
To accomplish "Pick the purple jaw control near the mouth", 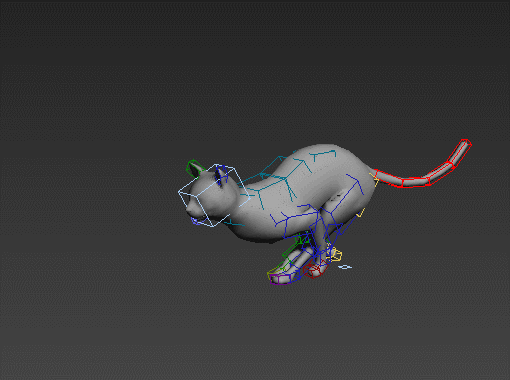I will [196, 221].
